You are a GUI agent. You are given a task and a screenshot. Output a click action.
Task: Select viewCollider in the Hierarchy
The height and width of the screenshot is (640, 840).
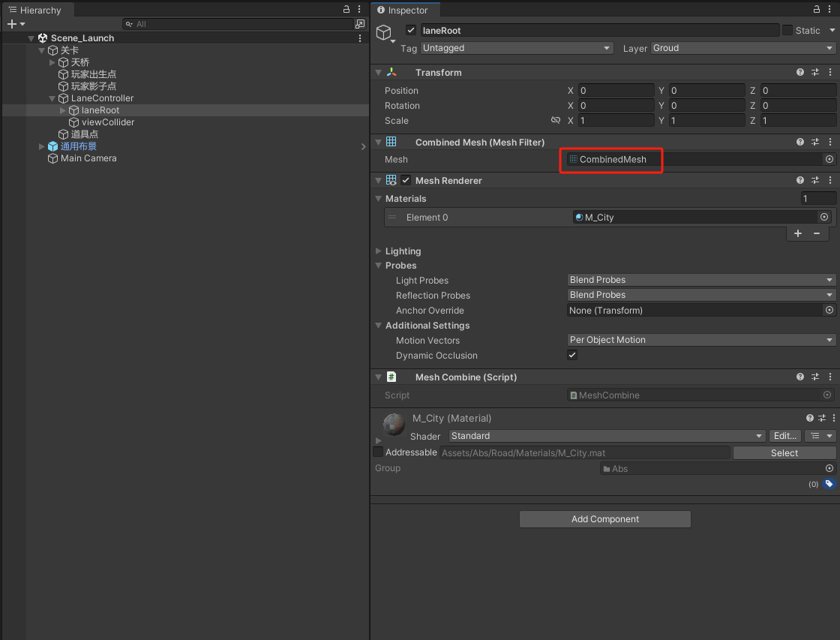click(108, 122)
